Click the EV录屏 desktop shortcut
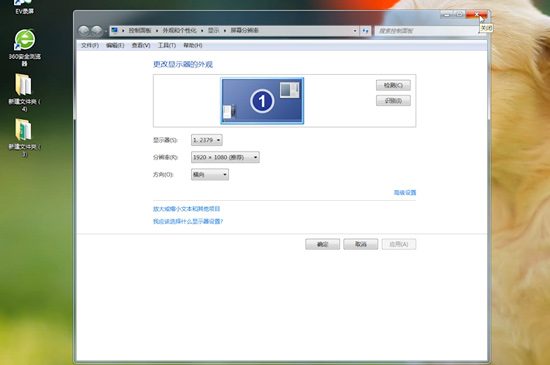 (25, 7)
